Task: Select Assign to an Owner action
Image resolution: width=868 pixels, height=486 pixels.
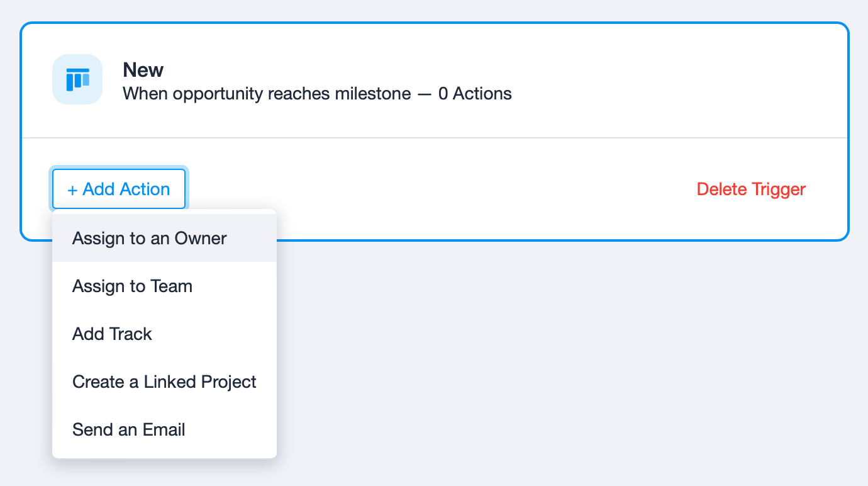Action: pyautogui.click(x=164, y=238)
